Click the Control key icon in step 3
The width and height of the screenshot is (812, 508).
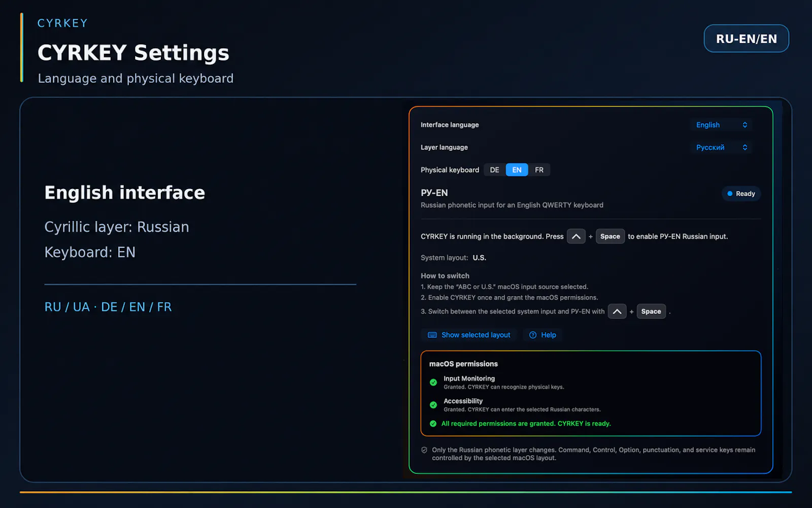[x=617, y=311]
